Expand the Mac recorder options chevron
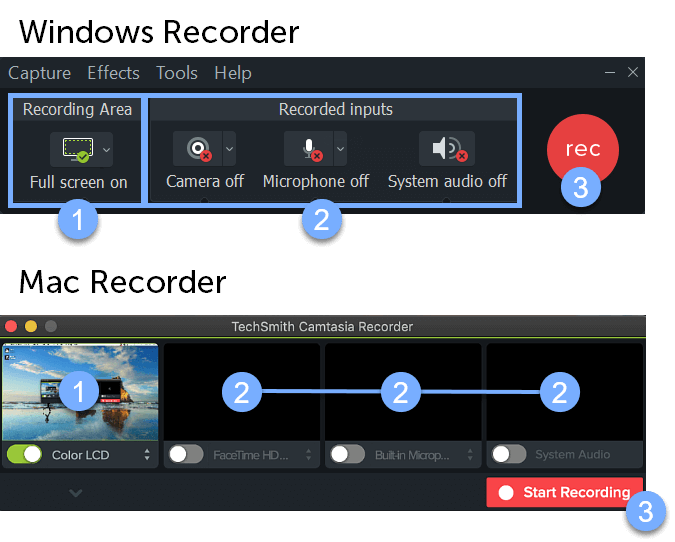The height and width of the screenshot is (542, 675). tap(76, 492)
